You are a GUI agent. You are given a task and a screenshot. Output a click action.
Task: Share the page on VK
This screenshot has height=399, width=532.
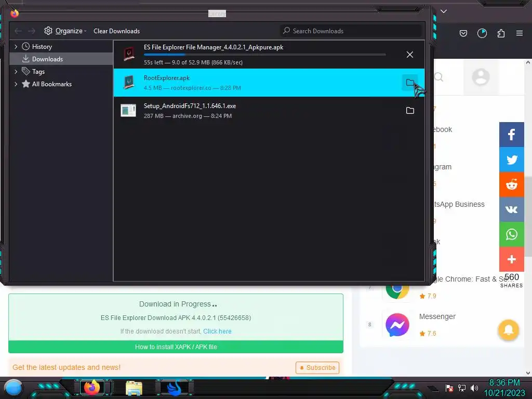[512, 209]
